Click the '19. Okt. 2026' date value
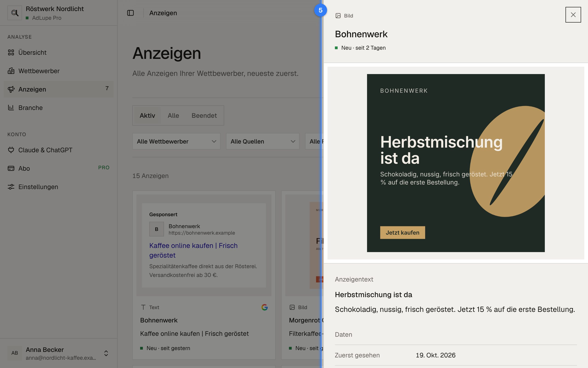Viewport: 588px width, 368px height. point(436,355)
